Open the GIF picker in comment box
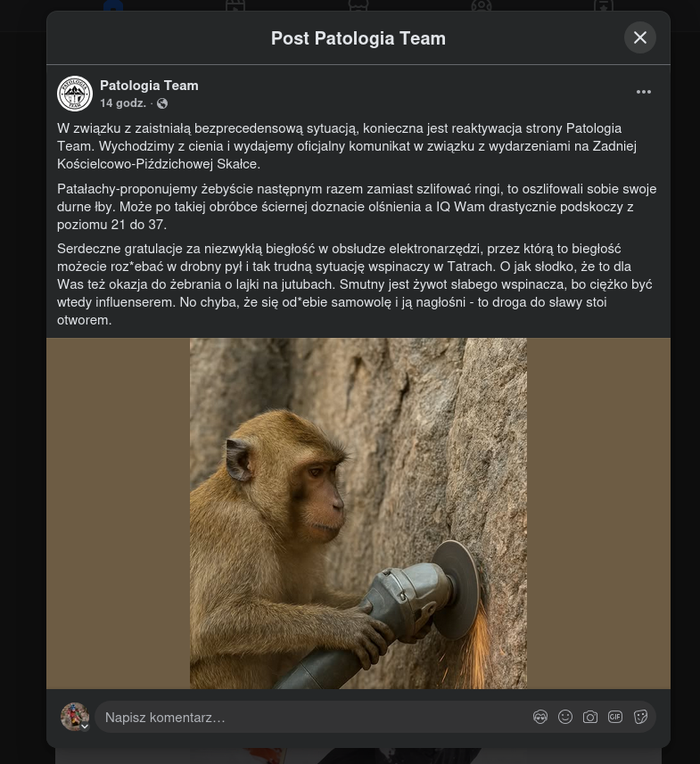The width and height of the screenshot is (700, 764). pyautogui.click(x=615, y=717)
